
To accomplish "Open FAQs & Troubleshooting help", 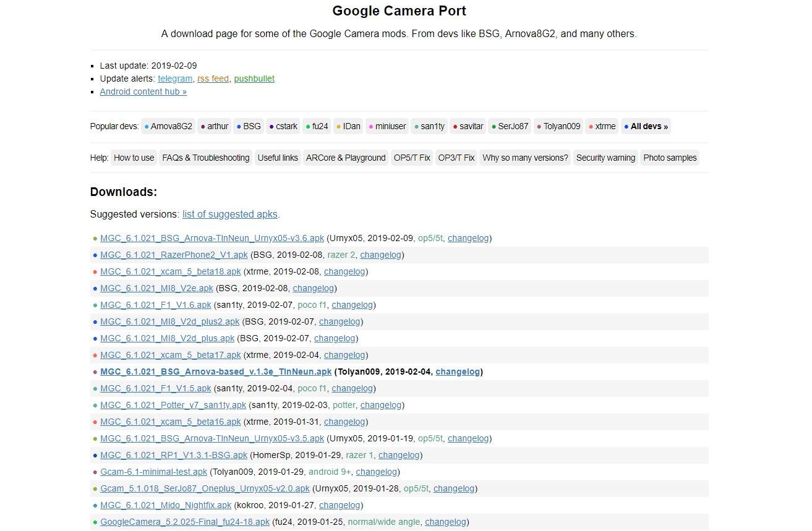I will (x=205, y=158).
